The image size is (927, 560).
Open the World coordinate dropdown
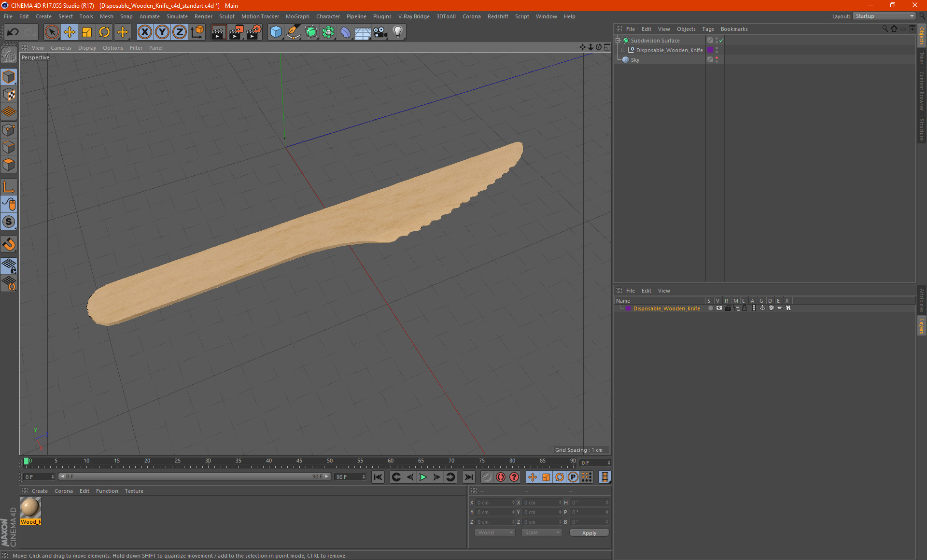[495, 532]
